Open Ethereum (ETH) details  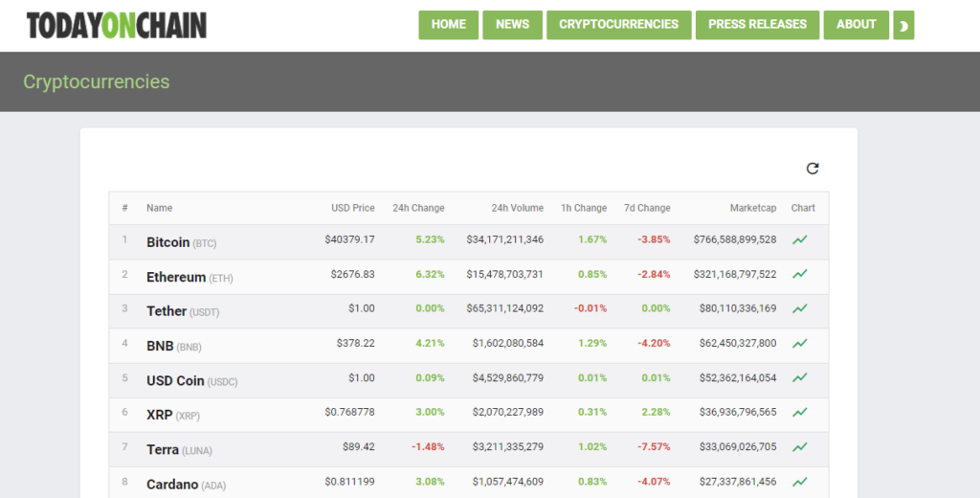189,277
